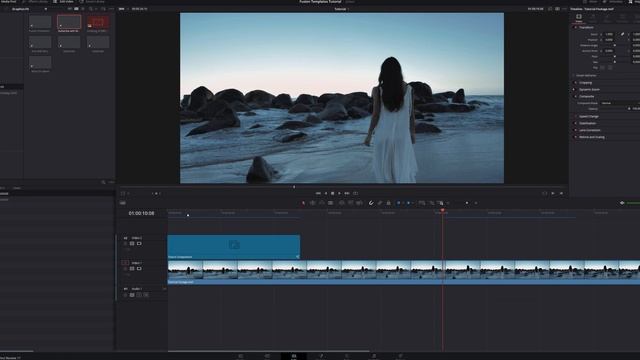Toggle Loop playback icon

pos(356,193)
